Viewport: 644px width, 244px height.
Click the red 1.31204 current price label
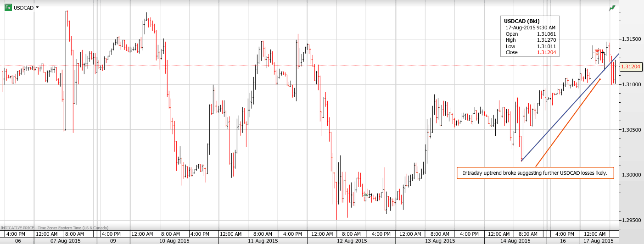point(631,67)
